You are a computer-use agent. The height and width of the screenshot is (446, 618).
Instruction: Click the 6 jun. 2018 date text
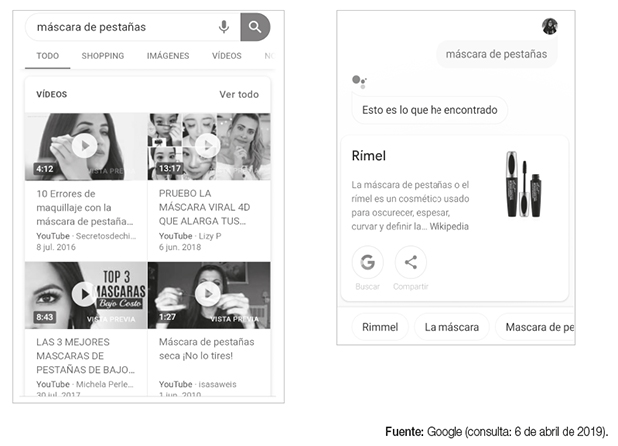click(180, 247)
